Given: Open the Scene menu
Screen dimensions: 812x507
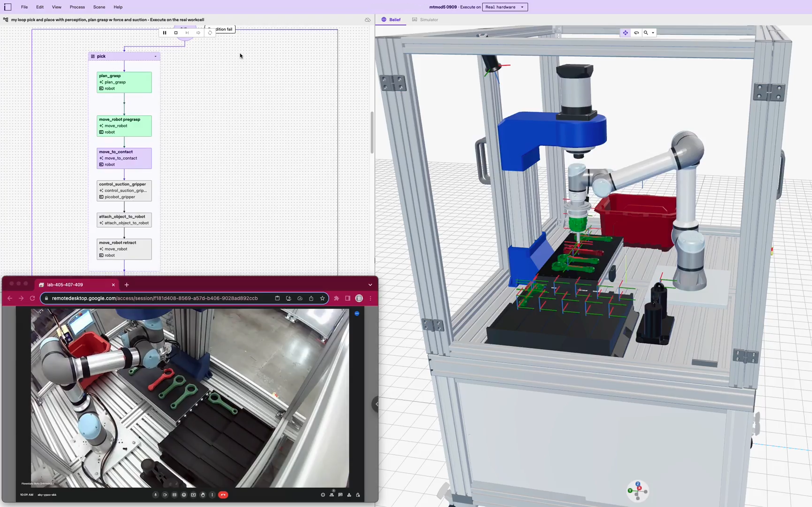Looking at the screenshot, I should [99, 7].
